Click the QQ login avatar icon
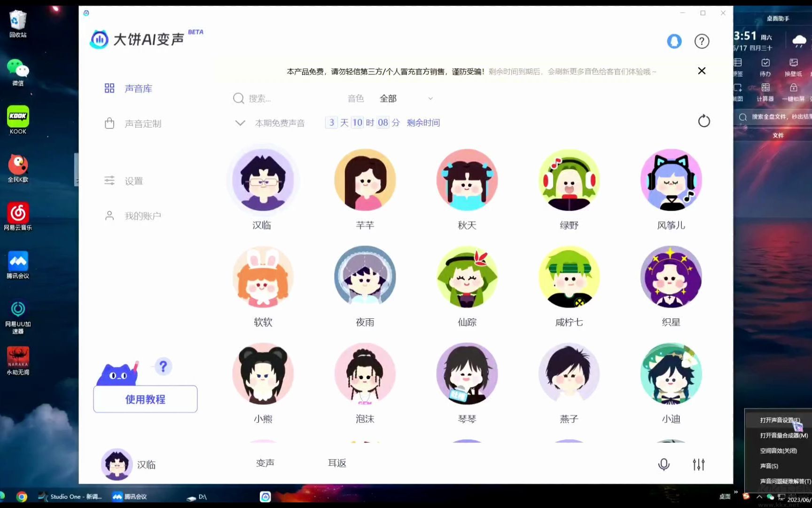This screenshot has width=812, height=508. 674,41
